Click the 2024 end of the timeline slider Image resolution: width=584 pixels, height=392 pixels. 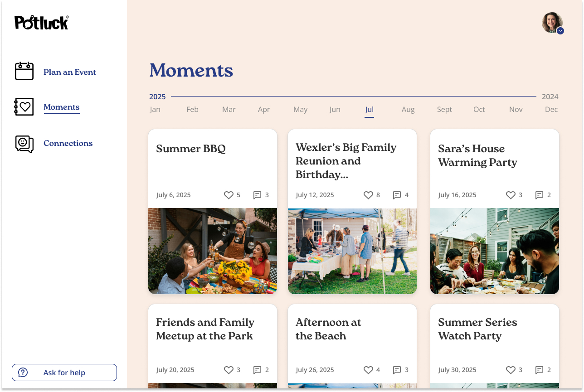tap(550, 97)
